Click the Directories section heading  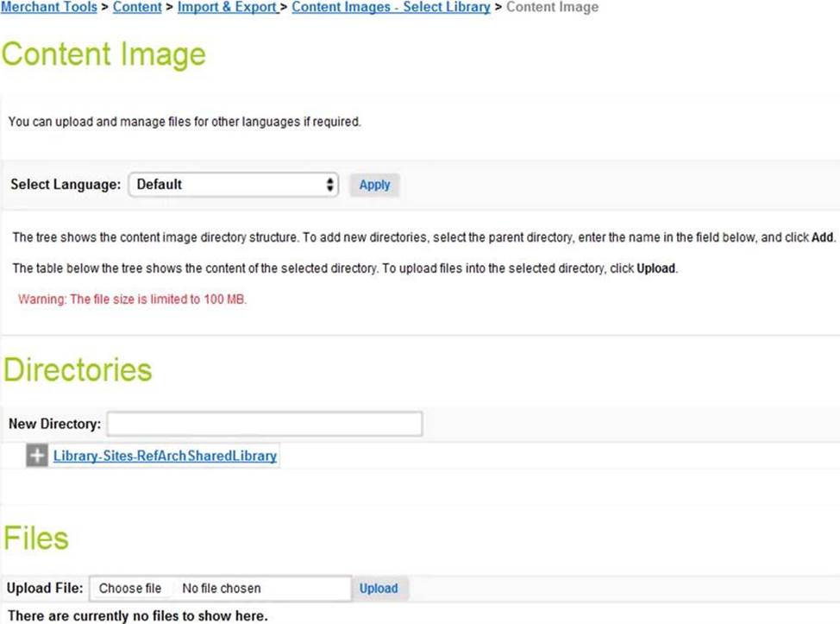click(78, 369)
